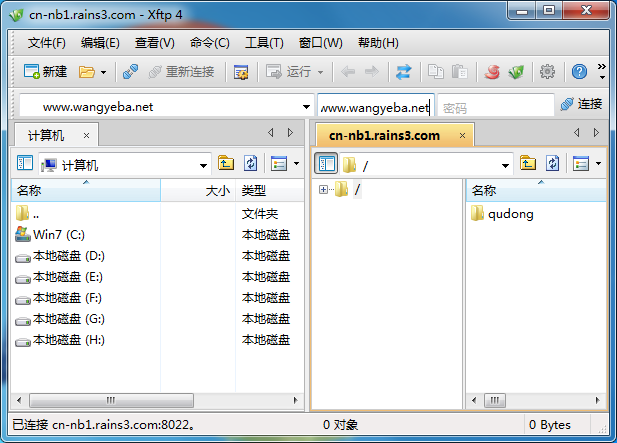Screen dimensions: 617x443
Task: Close the cn-nb1.rains3.com tab
Action: coord(462,135)
